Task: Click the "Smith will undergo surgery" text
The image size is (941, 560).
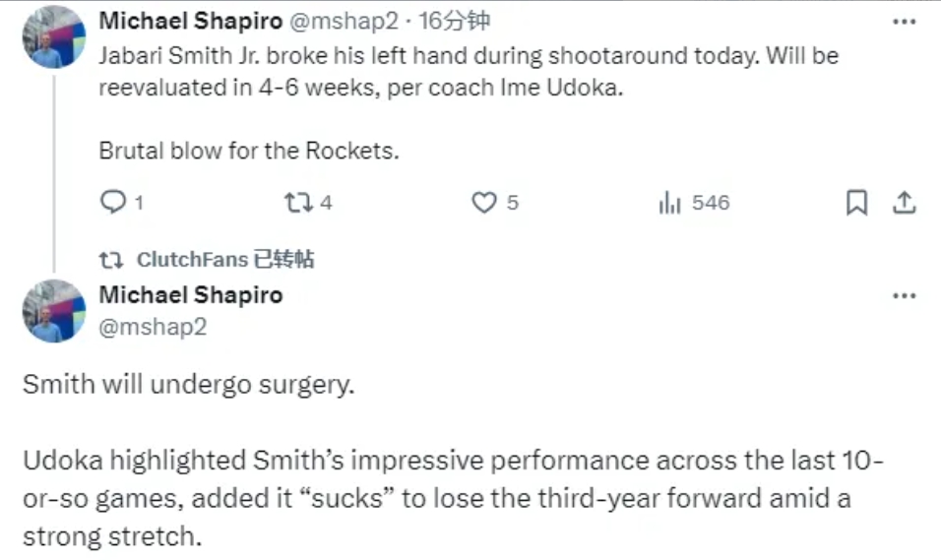Action: pyautogui.click(x=188, y=384)
